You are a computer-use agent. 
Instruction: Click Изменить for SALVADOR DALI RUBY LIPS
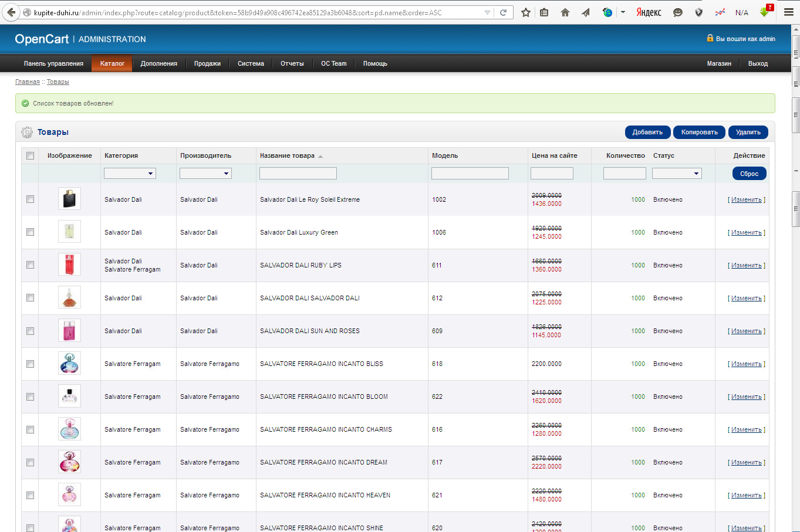[x=747, y=265]
